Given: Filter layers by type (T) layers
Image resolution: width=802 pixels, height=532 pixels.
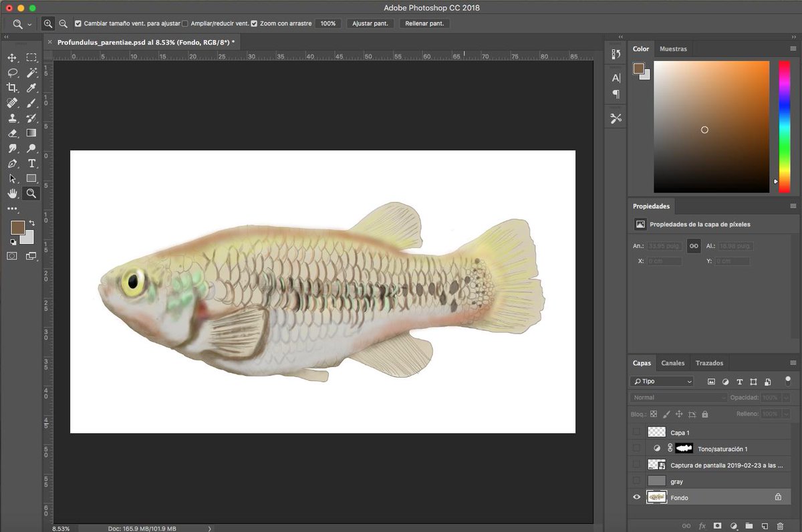Looking at the screenshot, I should click(739, 382).
